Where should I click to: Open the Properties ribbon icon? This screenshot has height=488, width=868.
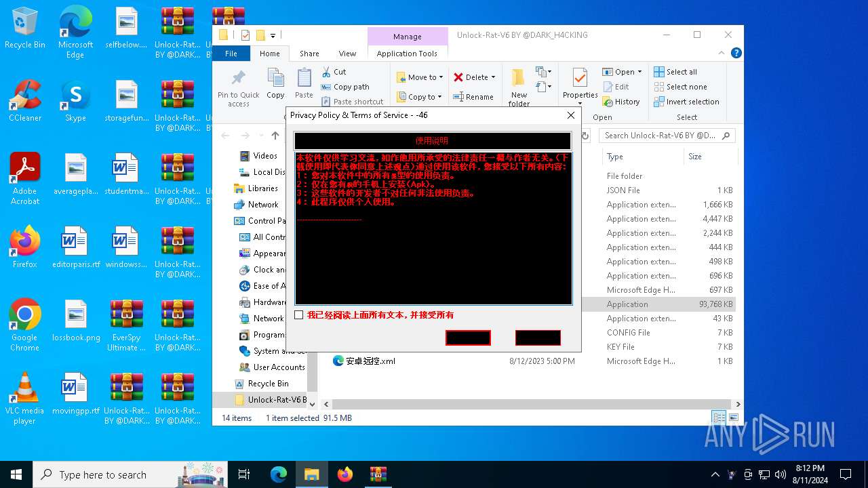click(580, 86)
